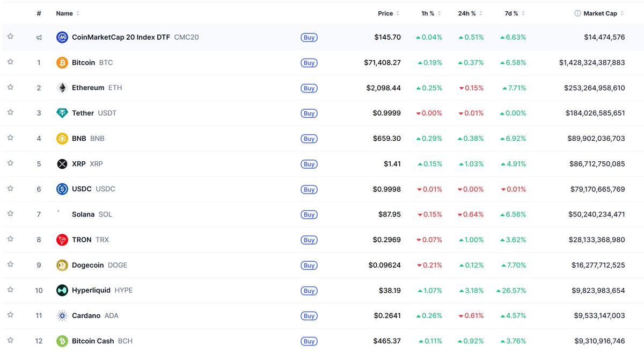Toggle the BNB row star

coord(10,138)
